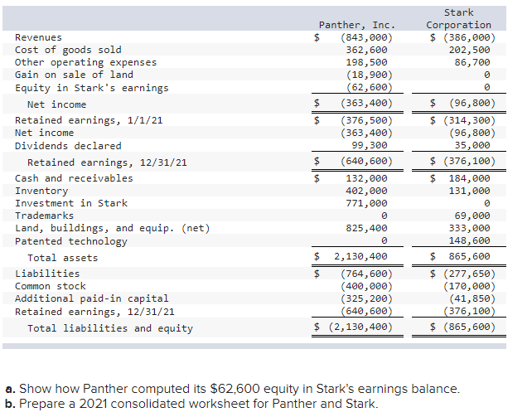
Task: Select the 86,700 operating expenses value
Action: coord(472,62)
